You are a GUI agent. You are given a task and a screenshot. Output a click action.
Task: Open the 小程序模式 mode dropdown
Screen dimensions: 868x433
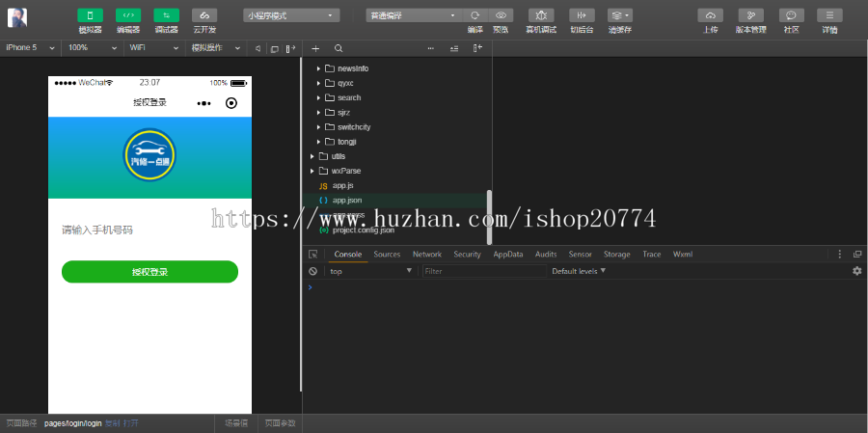pyautogui.click(x=291, y=15)
